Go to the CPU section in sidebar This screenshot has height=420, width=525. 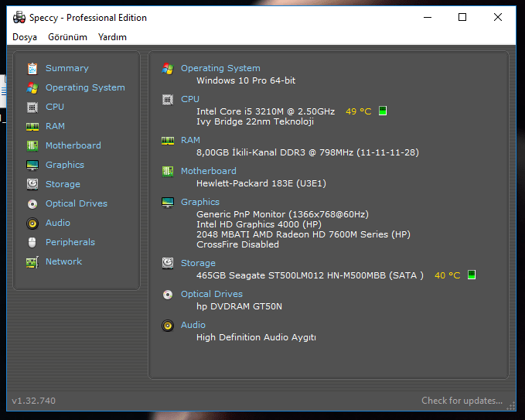(55, 107)
